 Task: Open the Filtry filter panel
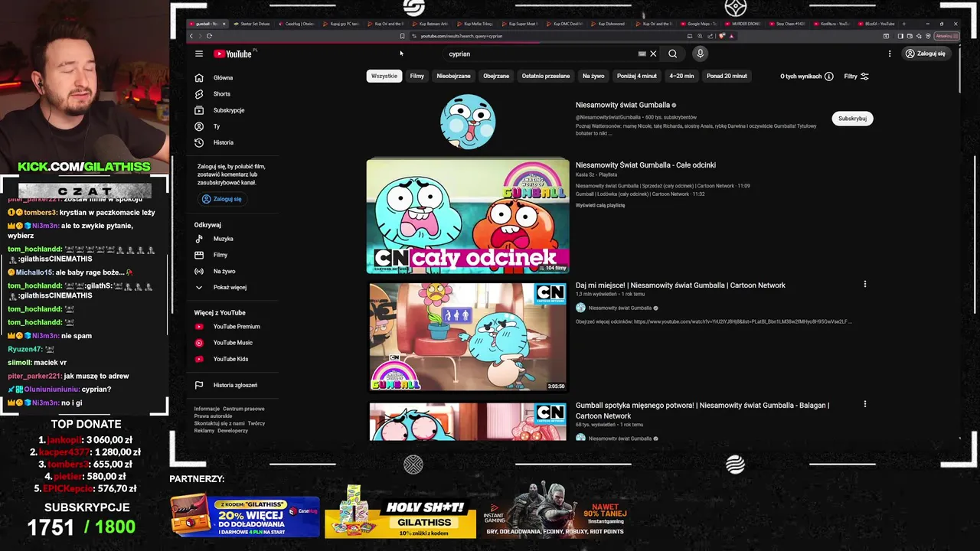(856, 77)
